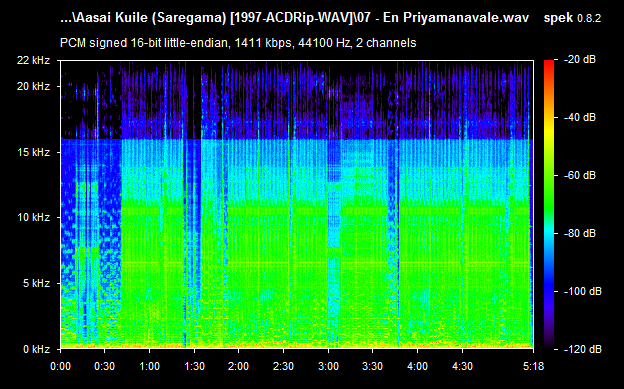Click the 20 kHz frequency axis label
The width and height of the screenshot is (624, 389).
tap(33, 86)
